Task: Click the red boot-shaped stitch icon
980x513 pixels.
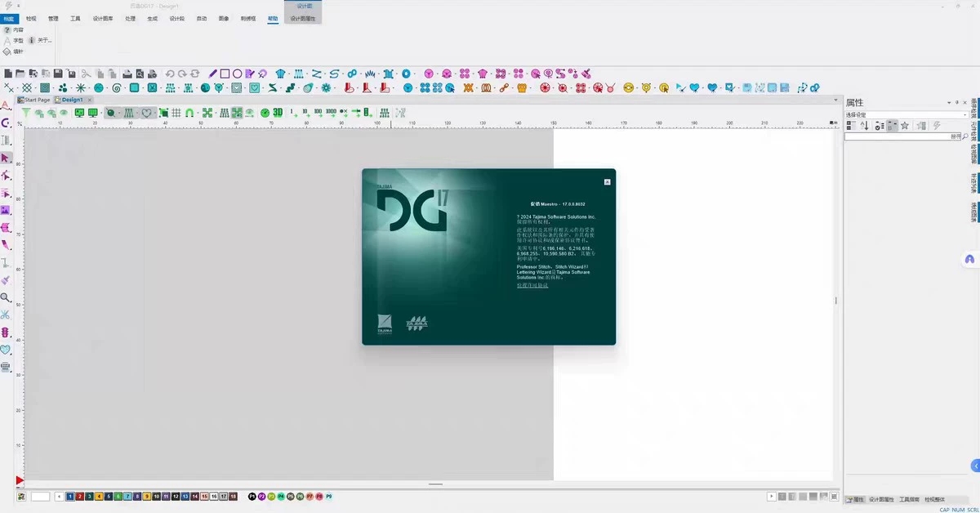Action: pos(350,87)
